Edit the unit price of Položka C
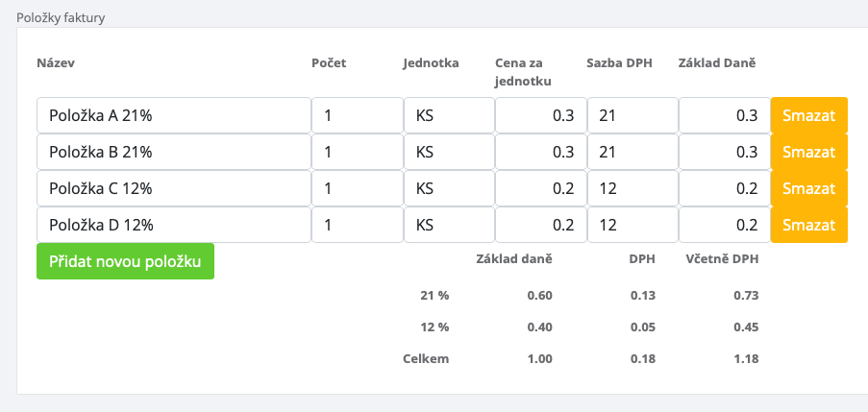This screenshot has height=412, width=868. click(x=540, y=188)
